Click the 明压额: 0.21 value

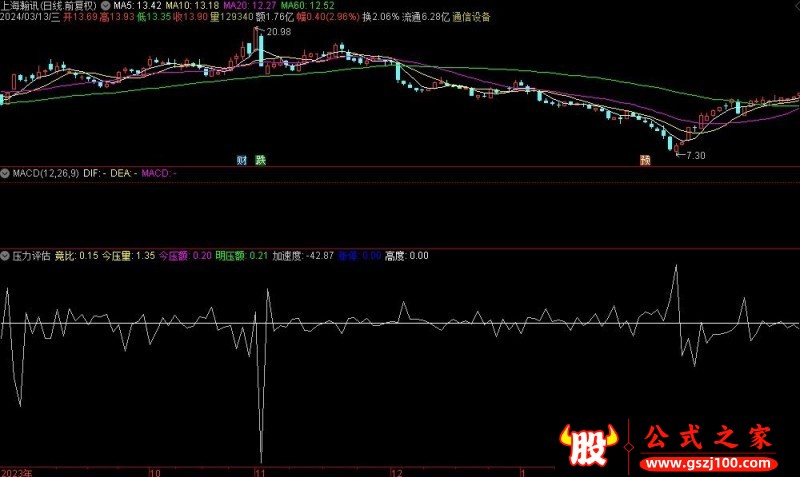241,256
